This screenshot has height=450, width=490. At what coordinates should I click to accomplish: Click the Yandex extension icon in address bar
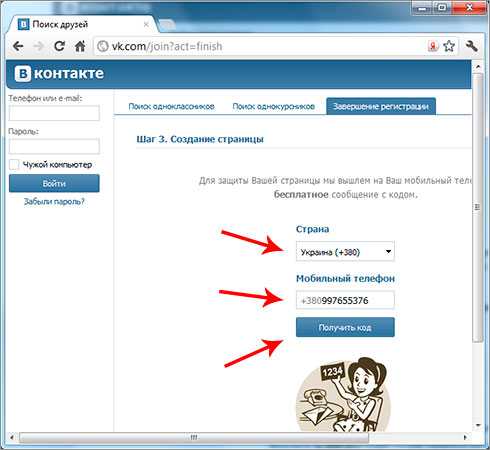tap(433, 46)
